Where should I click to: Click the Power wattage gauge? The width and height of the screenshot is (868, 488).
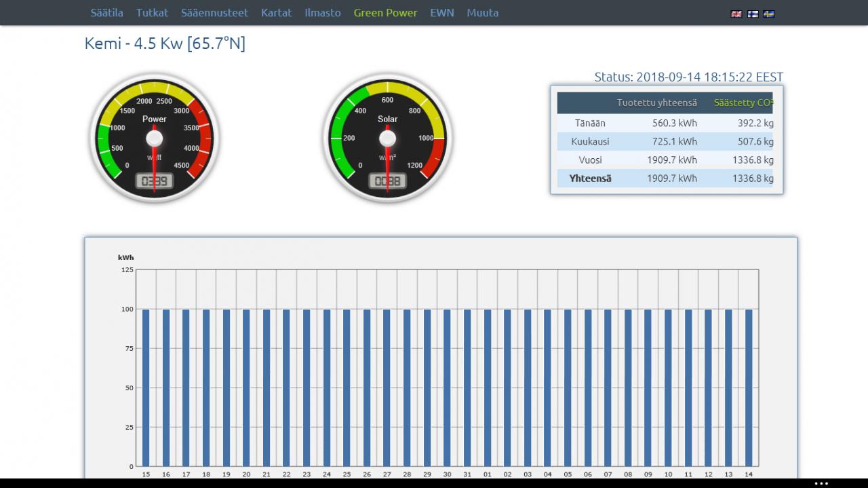coord(155,138)
